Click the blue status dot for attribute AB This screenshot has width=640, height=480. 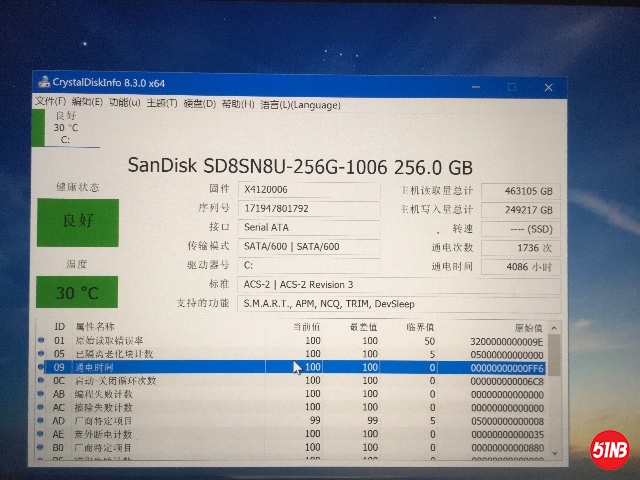click(x=40, y=394)
